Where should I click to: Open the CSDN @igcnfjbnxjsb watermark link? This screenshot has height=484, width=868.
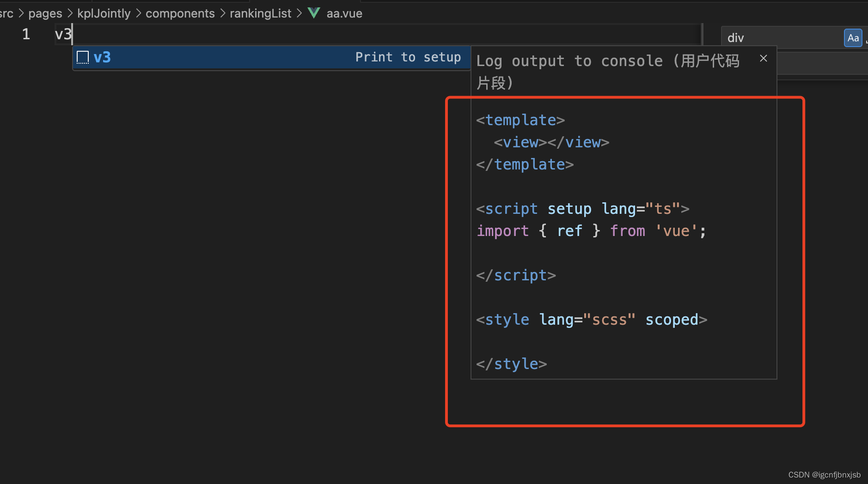[x=824, y=474]
